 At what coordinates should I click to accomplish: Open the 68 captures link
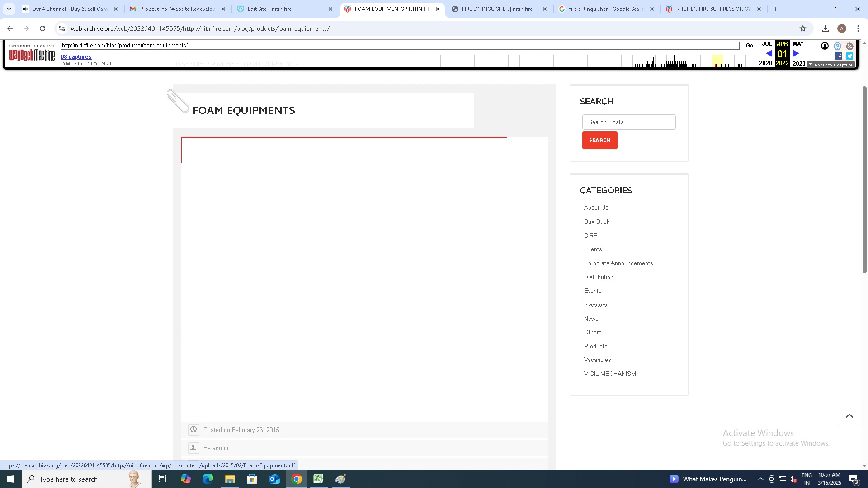76,57
